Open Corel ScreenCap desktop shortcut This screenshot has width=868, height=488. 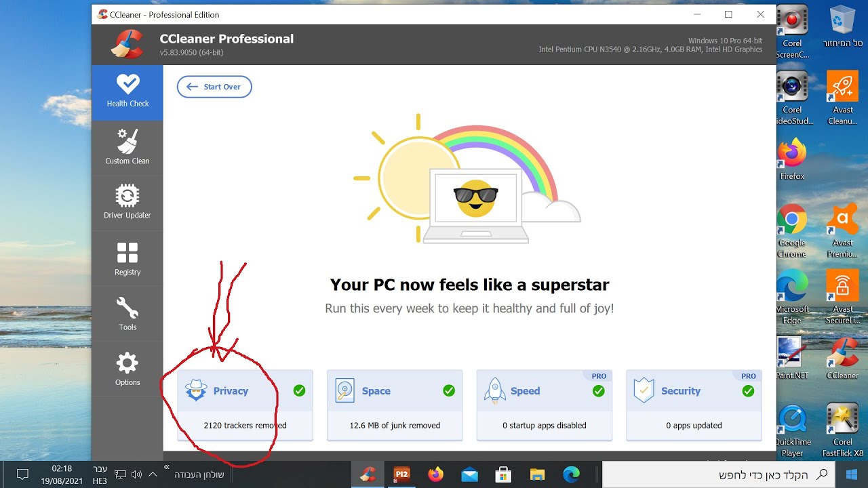click(792, 31)
